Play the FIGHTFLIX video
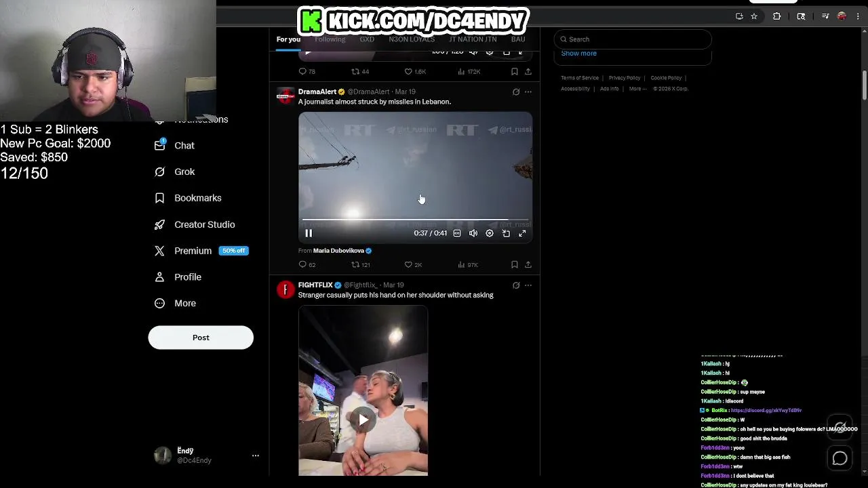Viewport: 868px width, 488px height. point(363,420)
